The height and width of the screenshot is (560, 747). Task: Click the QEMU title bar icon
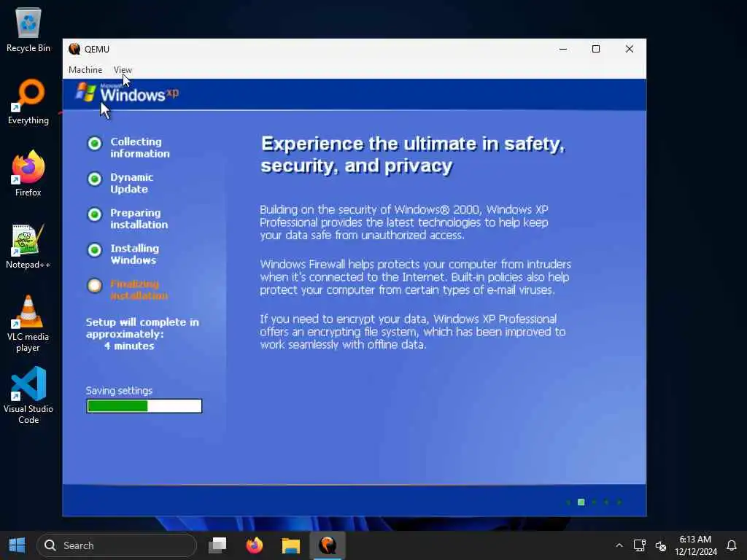coord(74,49)
